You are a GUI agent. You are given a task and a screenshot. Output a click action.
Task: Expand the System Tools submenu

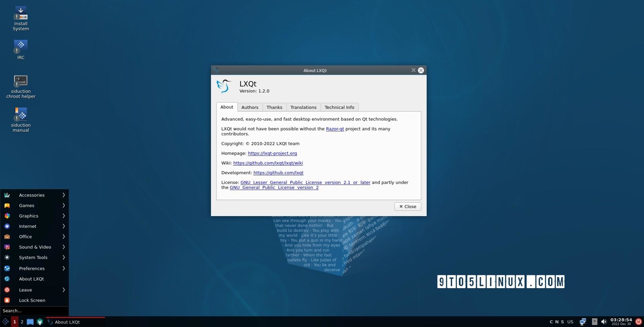click(x=34, y=257)
